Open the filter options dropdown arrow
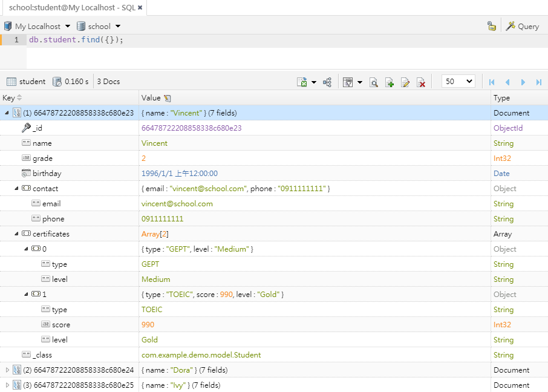Screen dimensions: 548x392 pos(360,82)
